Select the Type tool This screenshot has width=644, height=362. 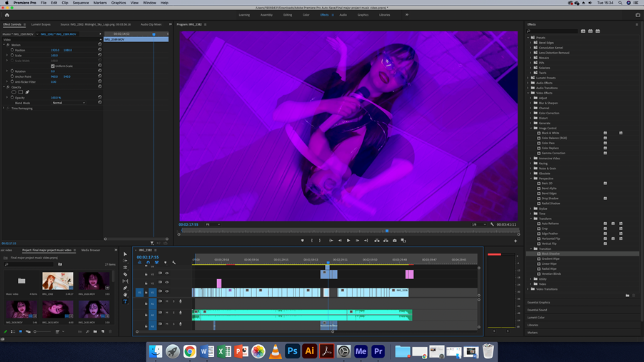125,301
